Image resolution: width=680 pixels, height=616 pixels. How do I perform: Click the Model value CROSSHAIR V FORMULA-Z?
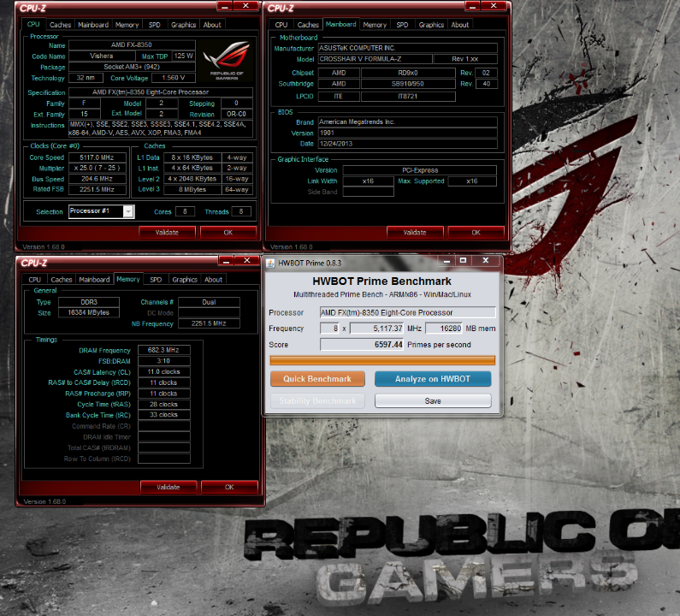[375, 59]
